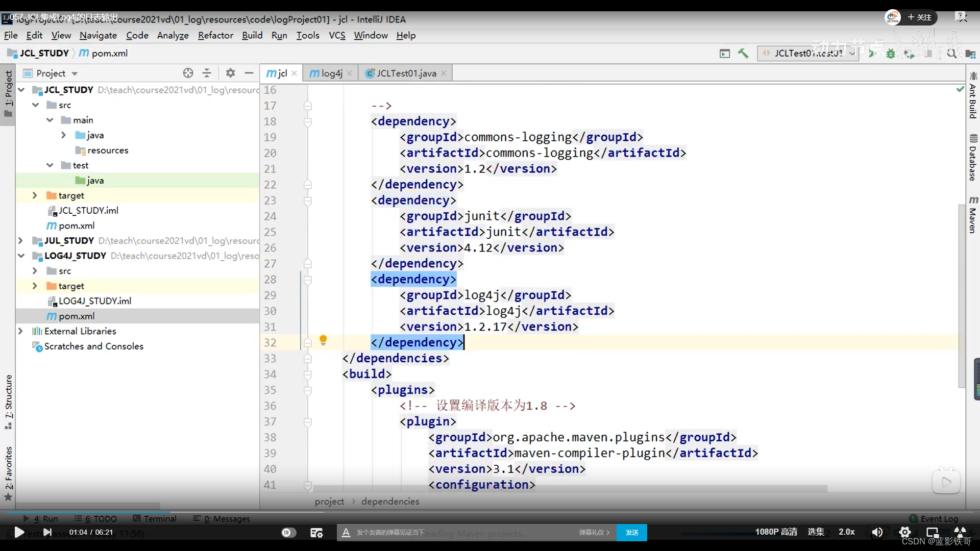Close the jcl editor tab
Viewport: 980px width, 551px height.
coord(294,73)
